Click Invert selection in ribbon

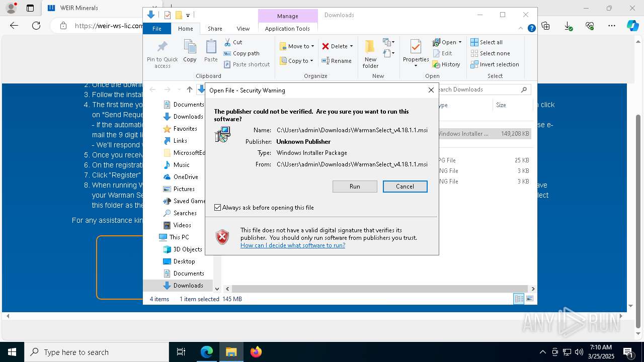point(495,64)
